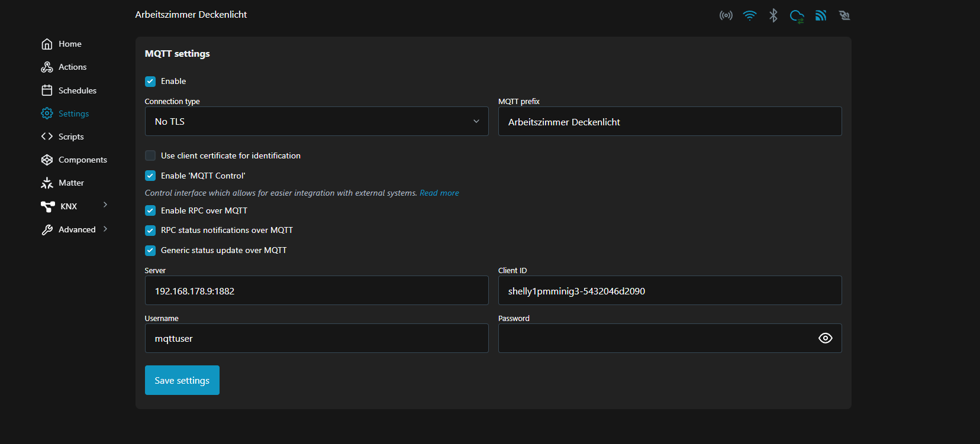
Task: Click the access point status icon
Action: [726, 15]
